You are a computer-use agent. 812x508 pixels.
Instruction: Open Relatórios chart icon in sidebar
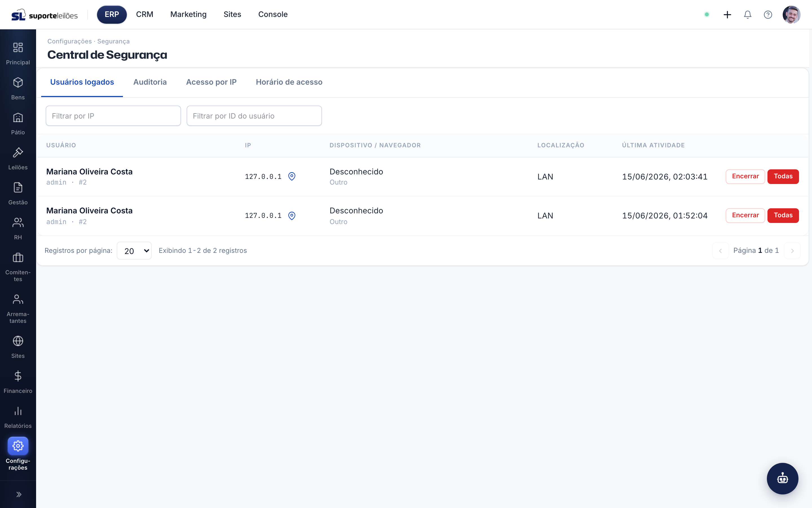(x=18, y=411)
